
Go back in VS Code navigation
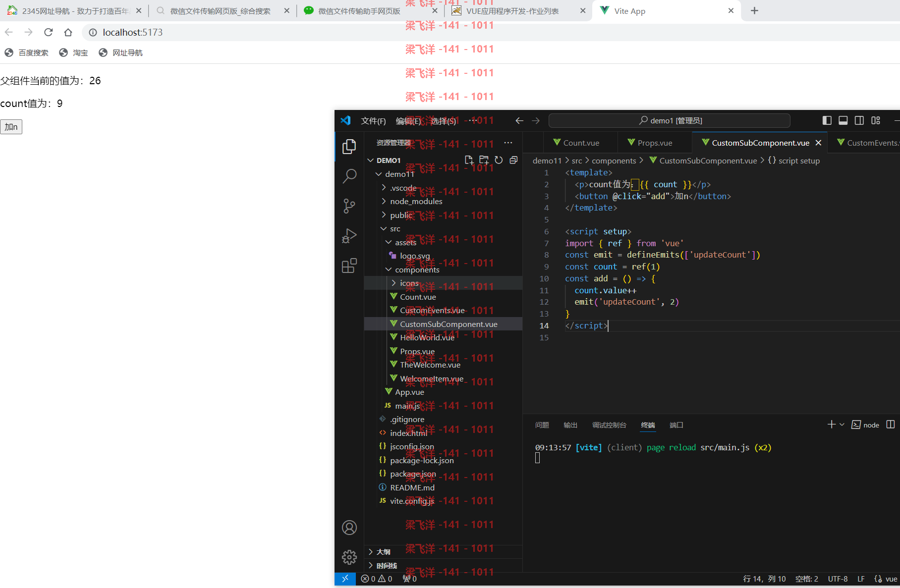(519, 120)
